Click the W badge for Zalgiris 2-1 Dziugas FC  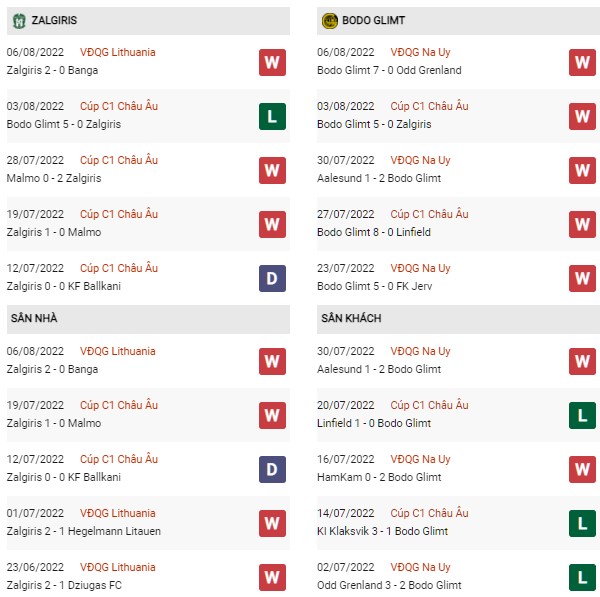272,577
